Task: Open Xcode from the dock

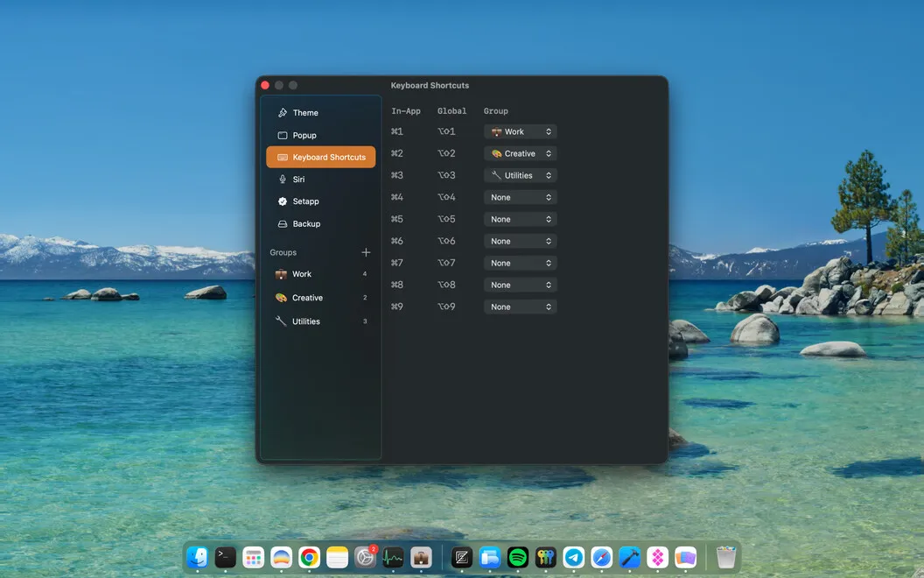Action: 630,557
